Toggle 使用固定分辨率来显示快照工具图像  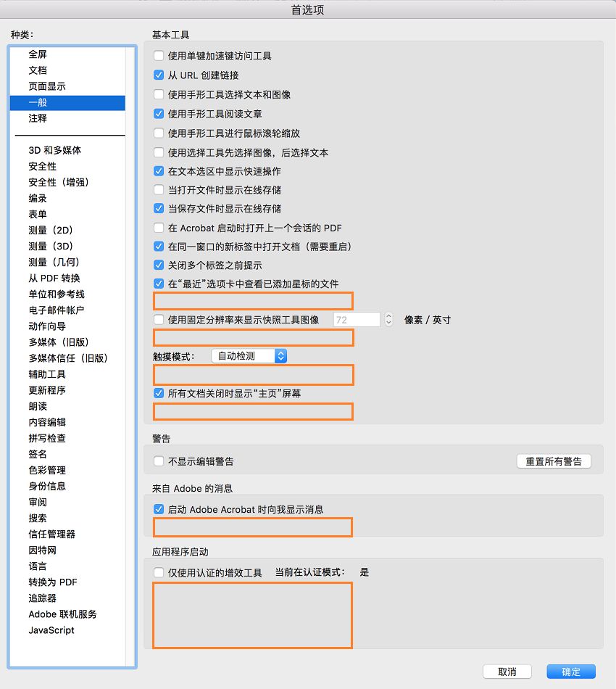click(x=158, y=319)
